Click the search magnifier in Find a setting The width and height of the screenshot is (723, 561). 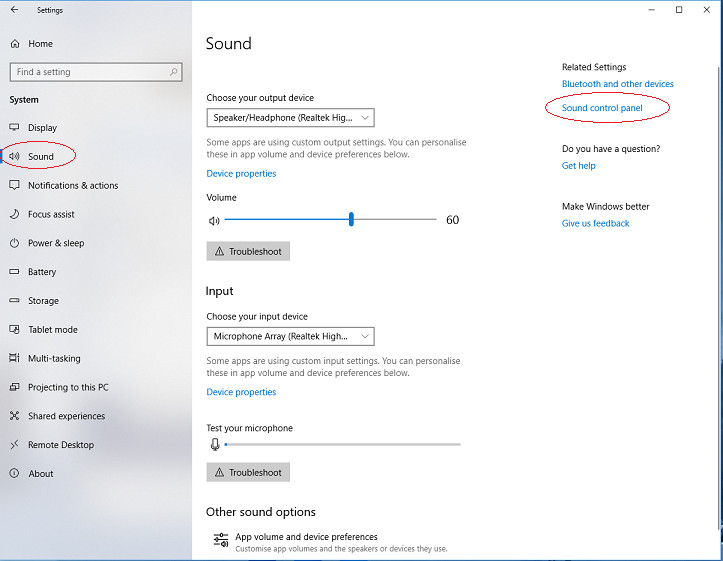174,72
